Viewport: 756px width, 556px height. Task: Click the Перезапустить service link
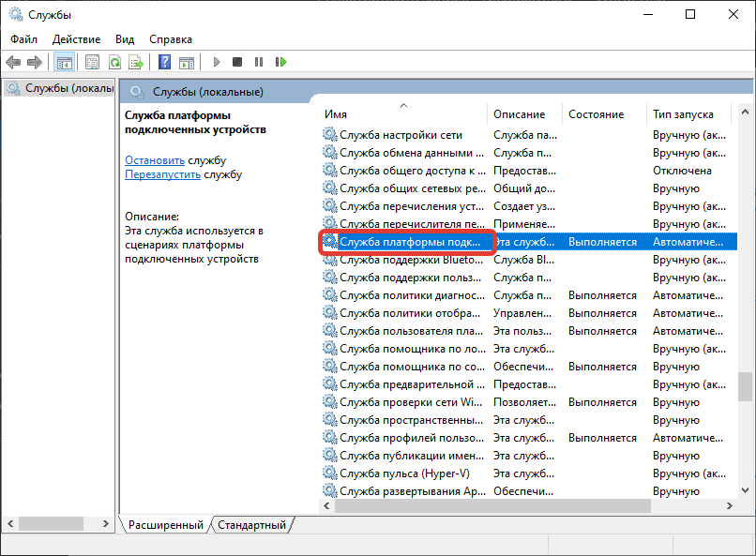162,174
